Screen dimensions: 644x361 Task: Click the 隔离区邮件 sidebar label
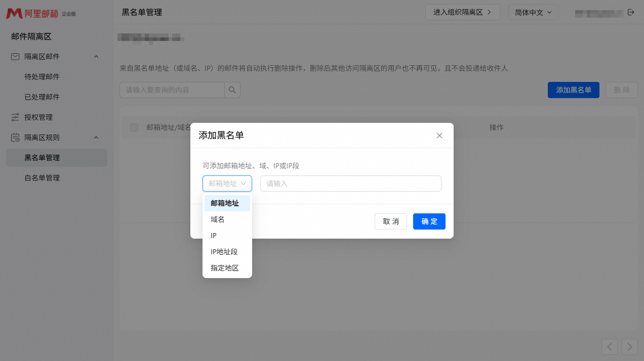coord(42,57)
